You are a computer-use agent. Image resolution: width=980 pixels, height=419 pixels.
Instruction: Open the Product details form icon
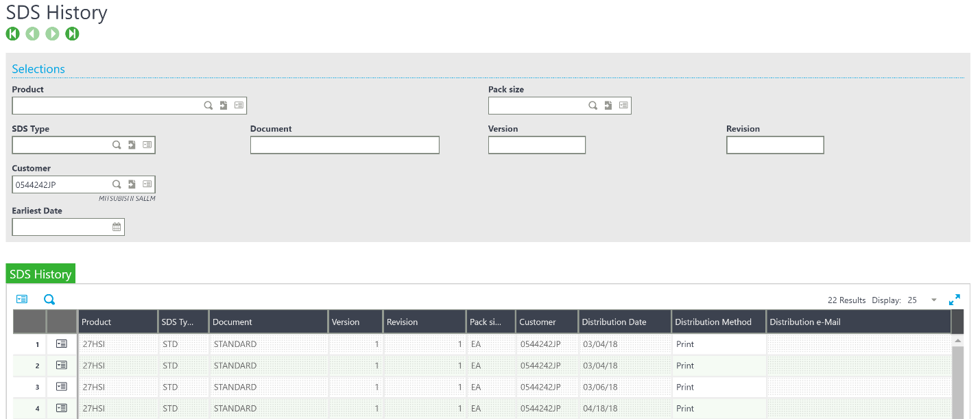click(239, 105)
